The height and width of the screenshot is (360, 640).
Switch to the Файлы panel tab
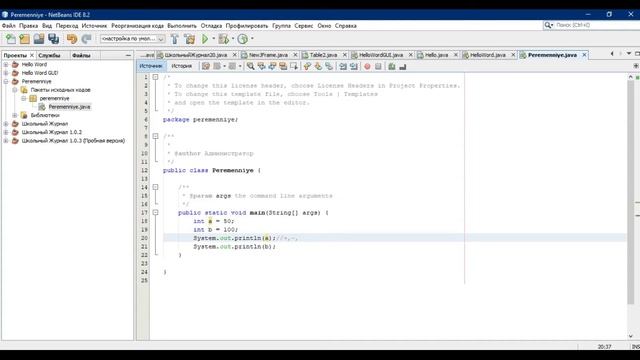81,56
